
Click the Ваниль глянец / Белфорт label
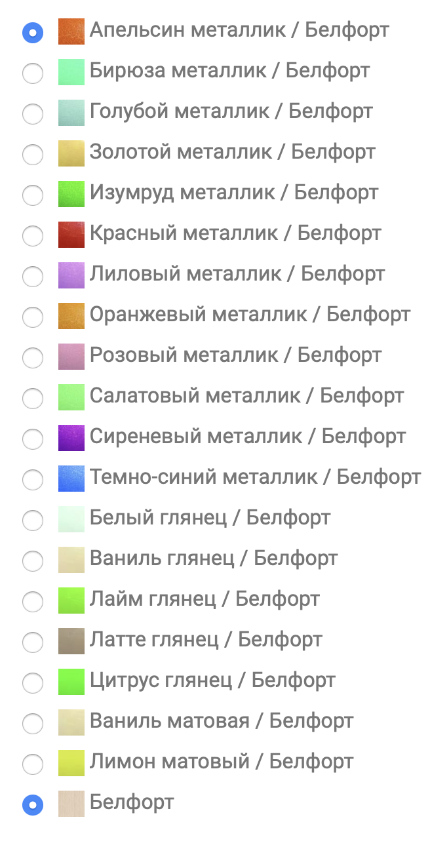point(214,559)
